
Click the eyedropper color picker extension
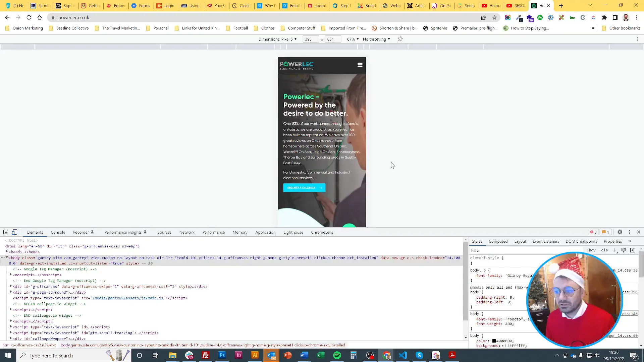(519, 17)
